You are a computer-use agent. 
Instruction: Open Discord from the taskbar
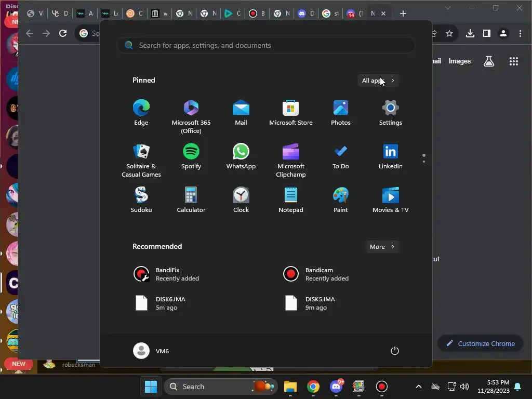click(x=336, y=387)
